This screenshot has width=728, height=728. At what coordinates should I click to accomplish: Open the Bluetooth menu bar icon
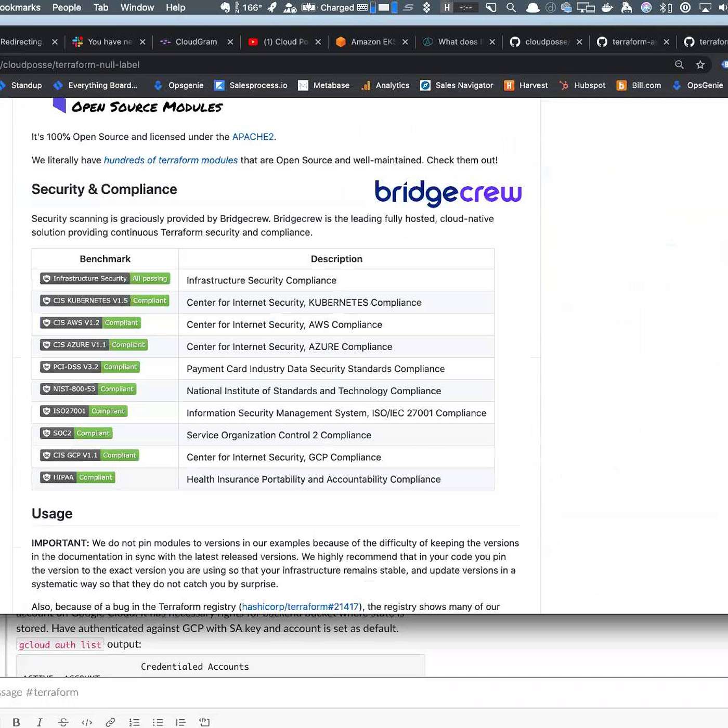pos(666,7)
